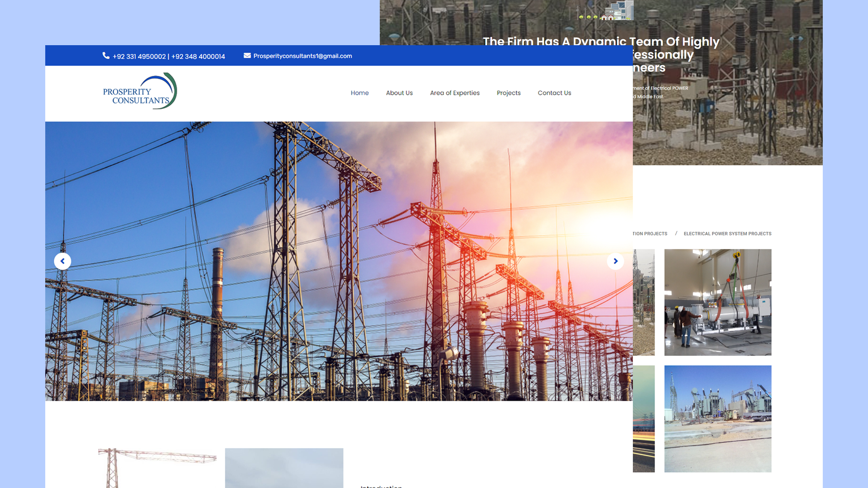Viewport: 868px width, 488px height.
Task: Open the outdoor transformer substation project photo
Action: 717,418
